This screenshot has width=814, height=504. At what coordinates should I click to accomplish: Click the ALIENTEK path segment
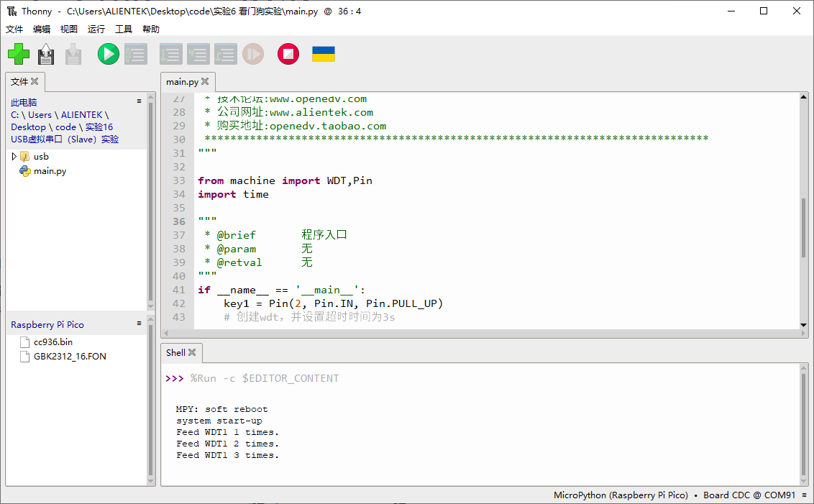[x=81, y=115]
